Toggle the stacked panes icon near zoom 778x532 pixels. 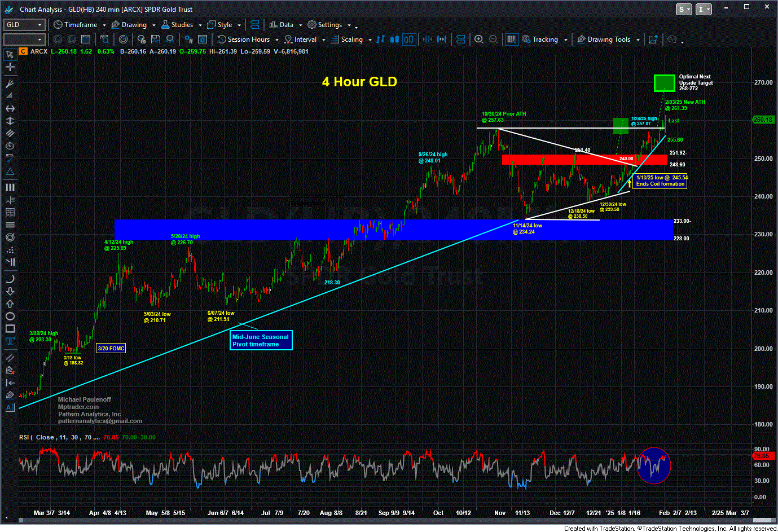(x=460, y=39)
